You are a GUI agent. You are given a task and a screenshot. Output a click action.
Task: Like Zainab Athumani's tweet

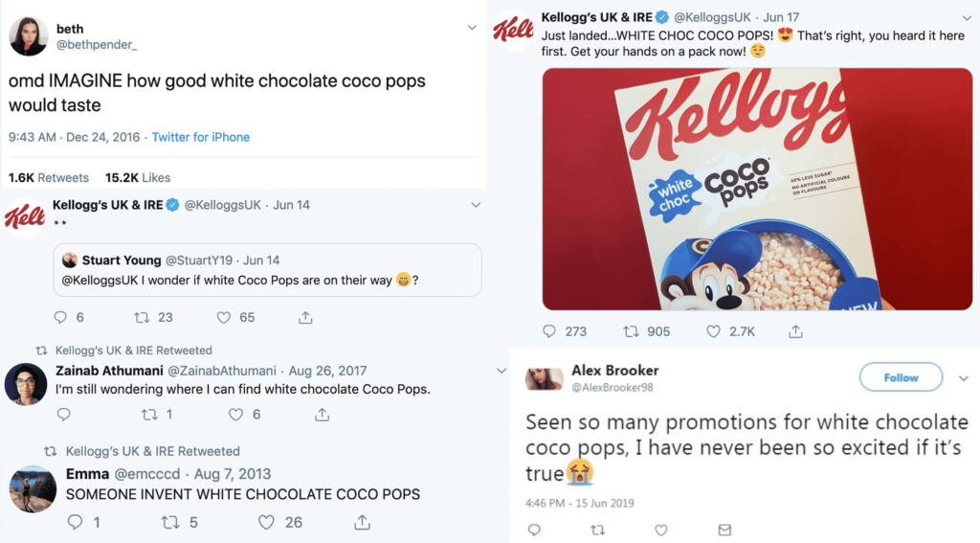point(235,415)
